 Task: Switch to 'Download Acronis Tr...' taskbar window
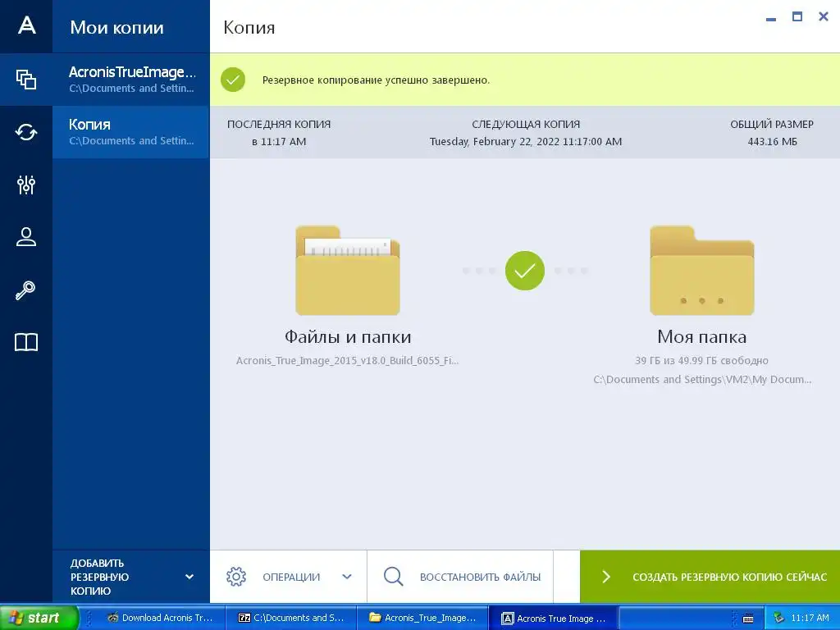(x=160, y=618)
